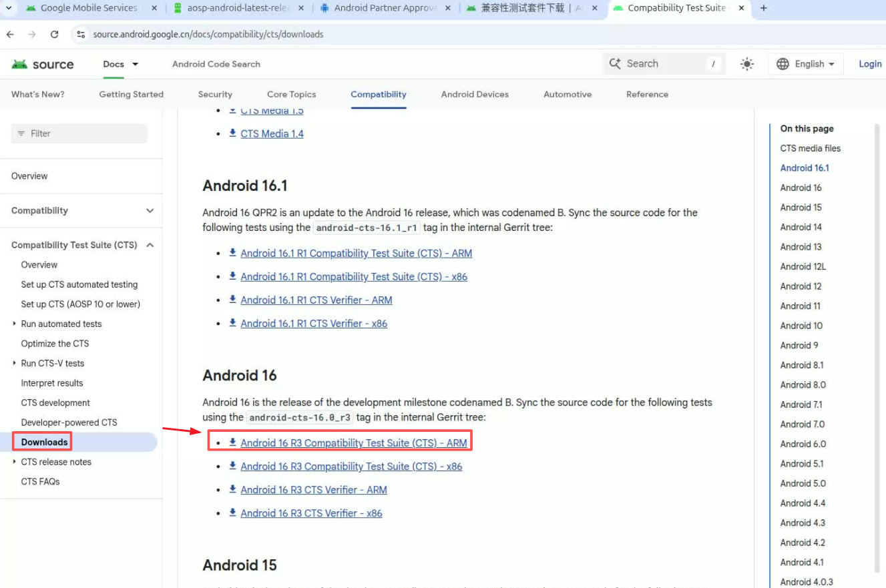Open Android 16 R3 CTS Verifier - x86 link

(x=311, y=513)
